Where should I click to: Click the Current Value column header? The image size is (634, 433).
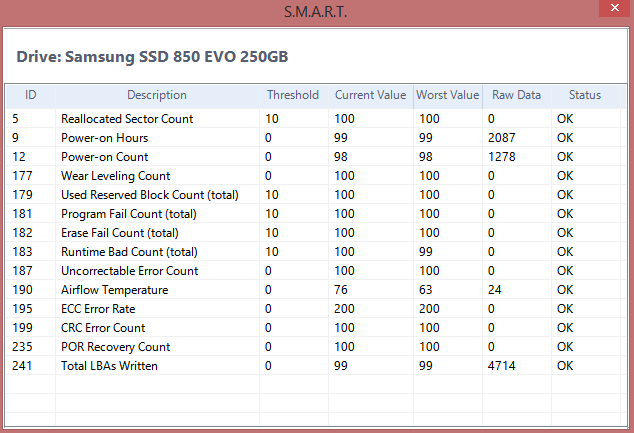[x=370, y=95]
